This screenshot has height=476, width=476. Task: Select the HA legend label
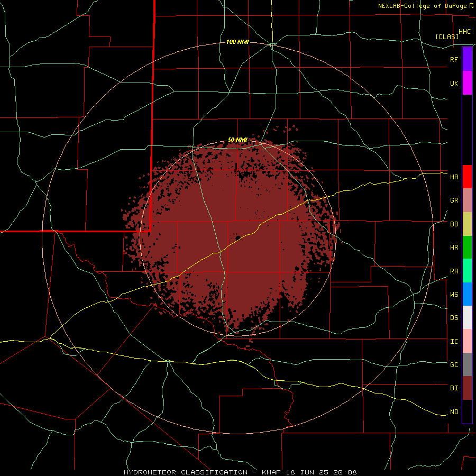[454, 177]
